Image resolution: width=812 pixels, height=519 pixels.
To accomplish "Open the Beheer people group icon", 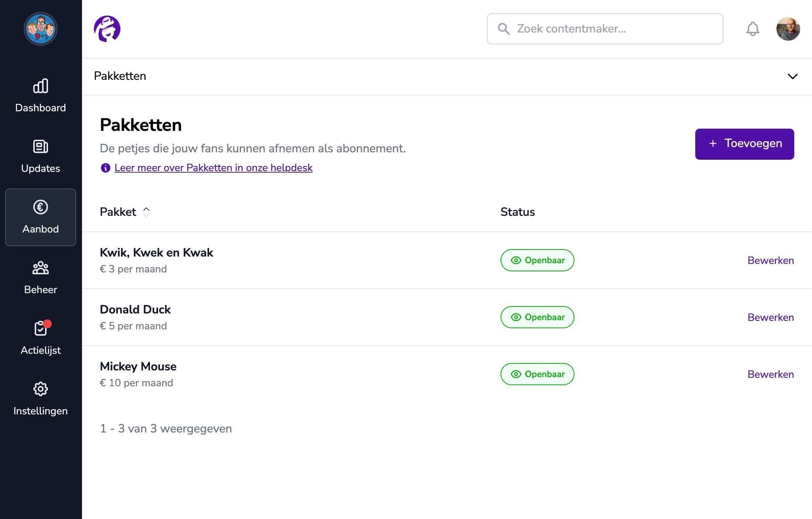I will click(x=41, y=268).
